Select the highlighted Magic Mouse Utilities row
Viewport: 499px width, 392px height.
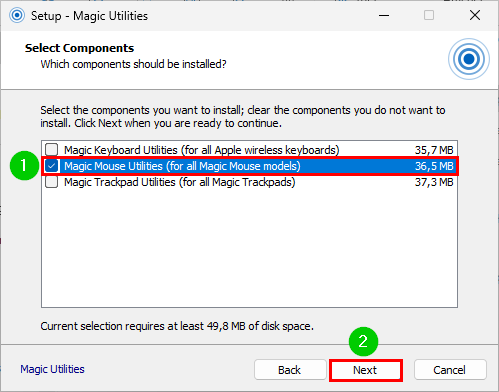(250, 166)
